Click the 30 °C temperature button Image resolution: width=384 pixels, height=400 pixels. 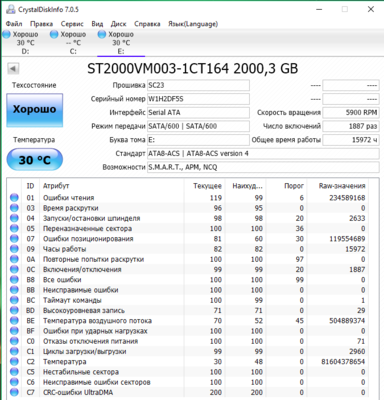coord(35,160)
